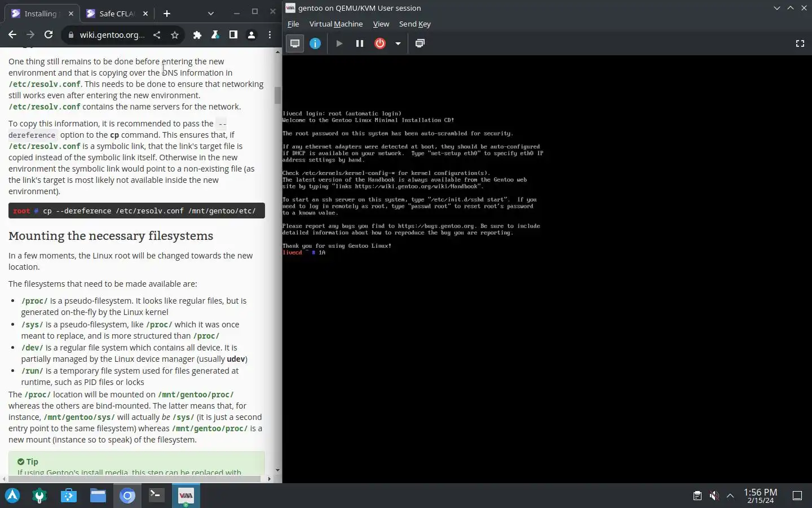Click the wiki page vertical scrollbar thumb
The height and width of the screenshot is (508, 812).
[277, 95]
